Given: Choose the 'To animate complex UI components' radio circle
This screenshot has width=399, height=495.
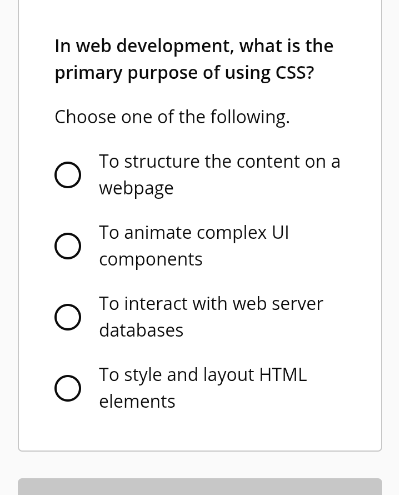Looking at the screenshot, I should [68, 246].
